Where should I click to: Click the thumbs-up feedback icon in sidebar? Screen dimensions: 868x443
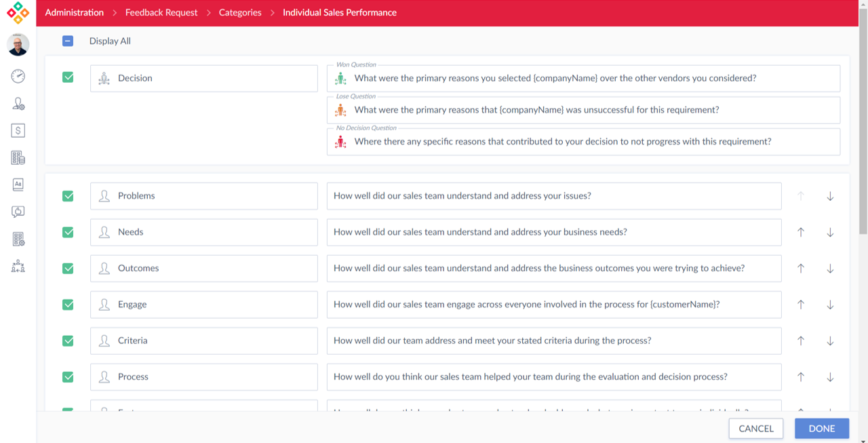(x=18, y=212)
